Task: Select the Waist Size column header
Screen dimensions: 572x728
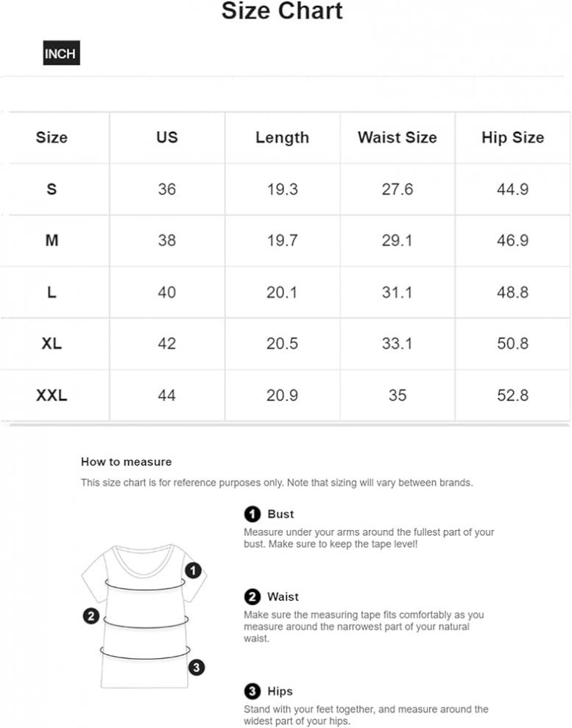Action: click(x=398, y=138)
